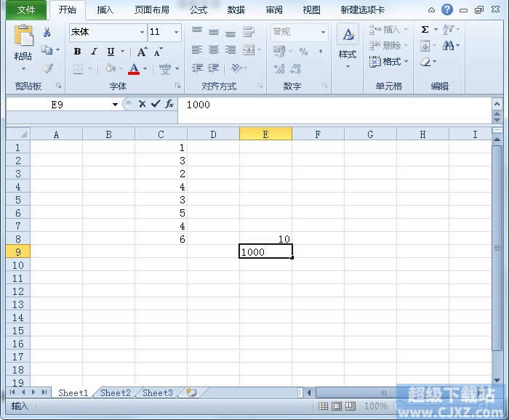
Task: Open Excel Help question mark
Action: tap(447, 9)
